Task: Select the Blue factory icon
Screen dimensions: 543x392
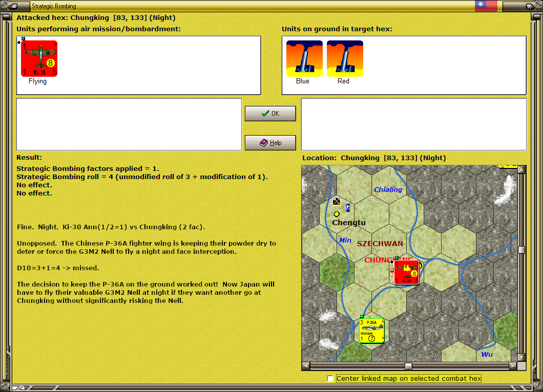Action: [304, 58]
